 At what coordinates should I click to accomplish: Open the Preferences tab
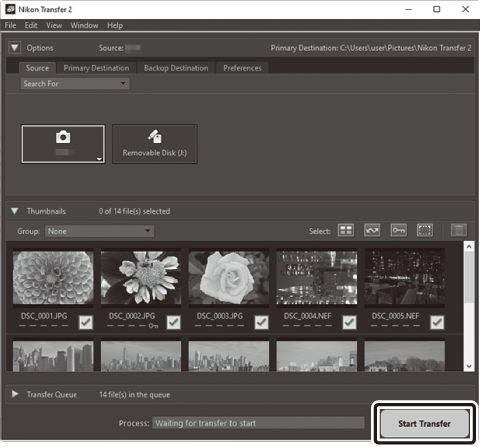242,68
